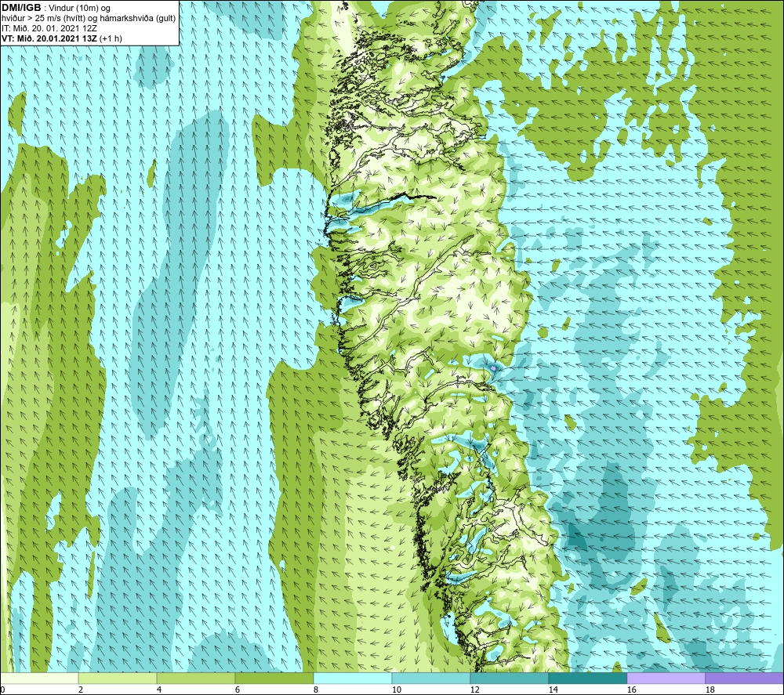The height and width of the screenshot is (695, 784).
Task: Click the 0–2 m/s palest color swatch
Action: [x=39, y=678]
